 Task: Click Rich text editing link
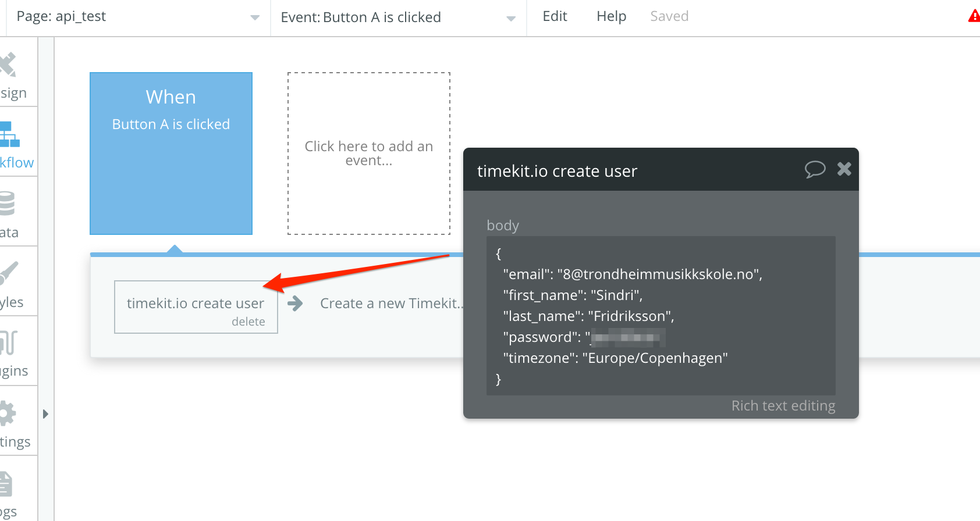(783, 405)
